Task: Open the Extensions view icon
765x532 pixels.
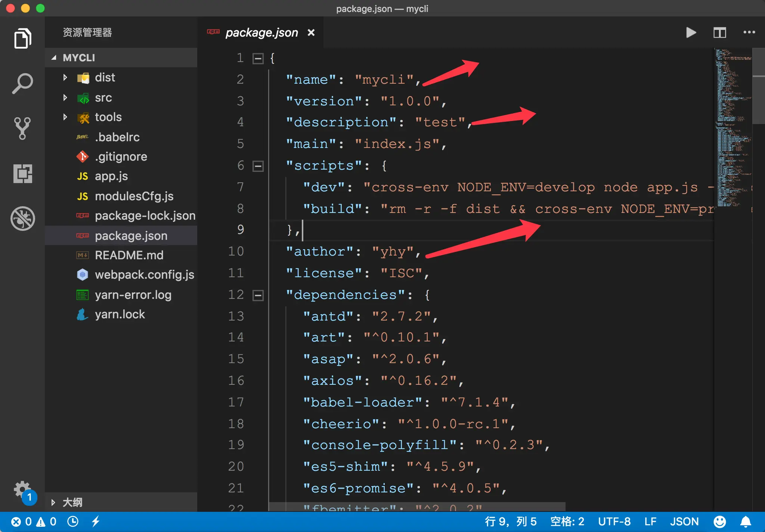Action: click(x=22, y=173)
